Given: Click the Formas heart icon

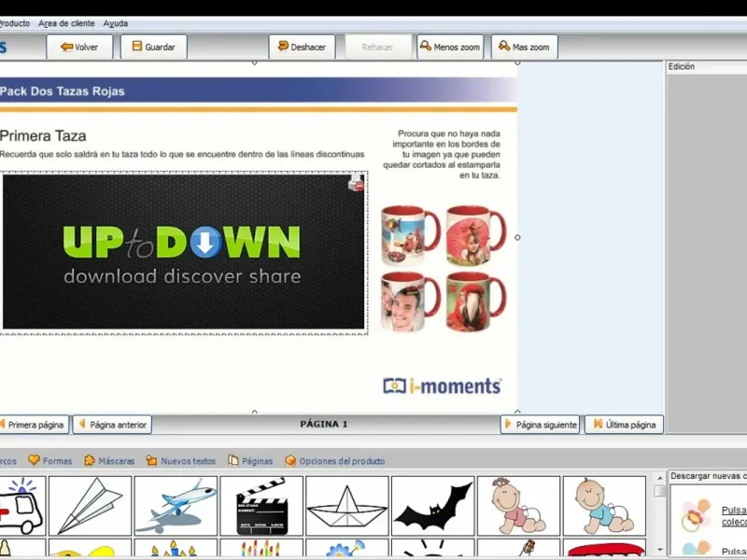Looking at the screenshot, I should tap(34, 460).
